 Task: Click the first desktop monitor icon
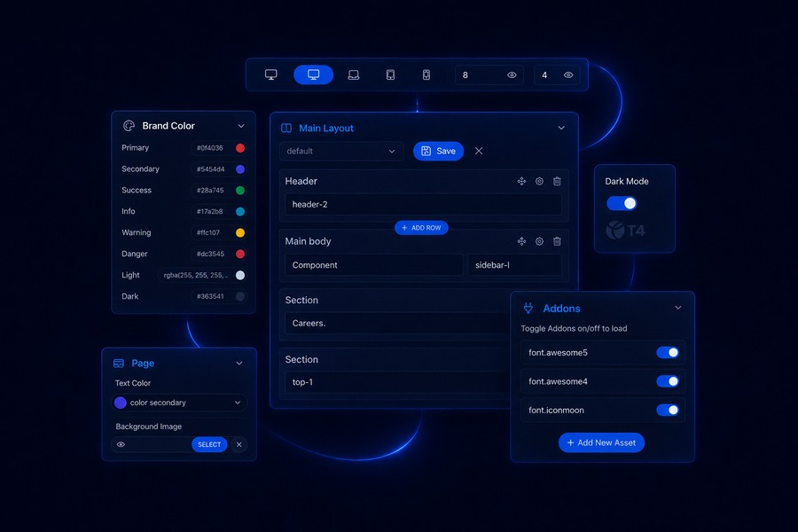270,74
